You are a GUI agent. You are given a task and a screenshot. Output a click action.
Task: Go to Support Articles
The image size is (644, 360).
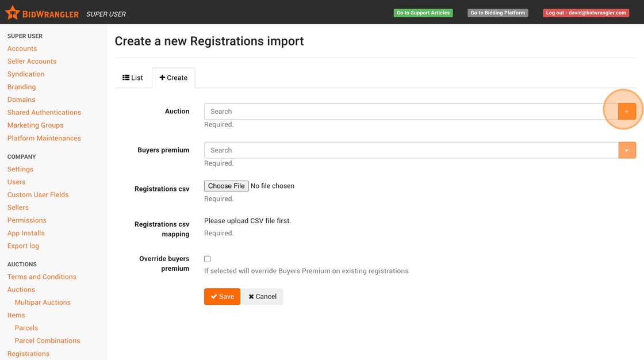coord(423,13)
